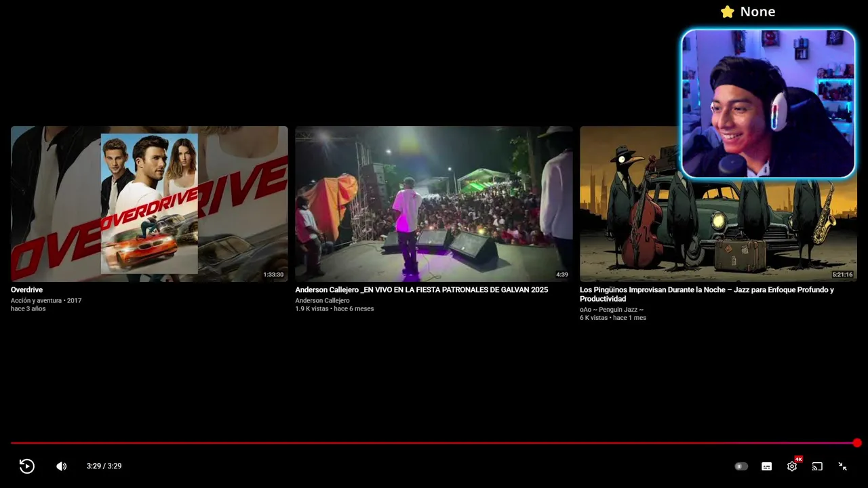The height and width of the screenshot is (488, 868).
Task: Open the Overdrive movie thumbnail
Action: coord(149,203)
